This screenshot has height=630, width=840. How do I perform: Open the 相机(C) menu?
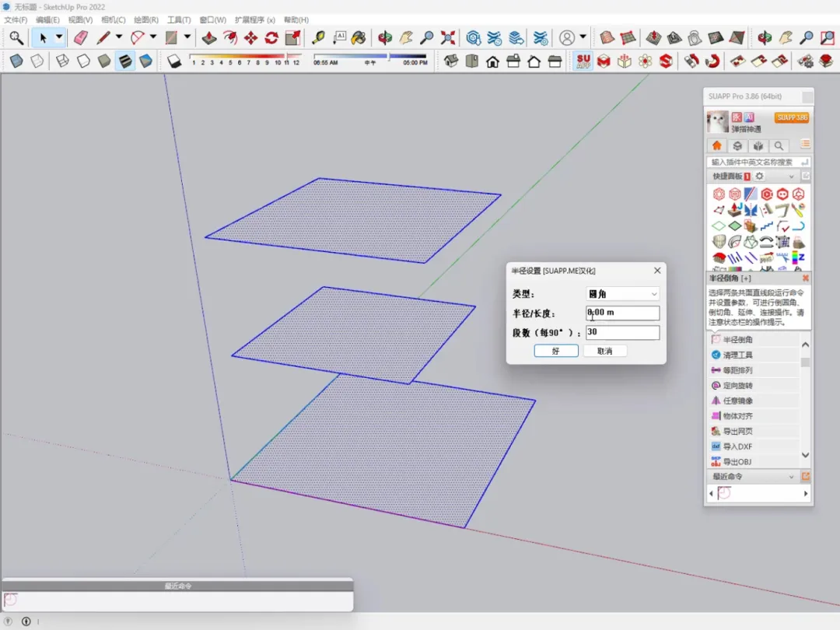(113, 19)
